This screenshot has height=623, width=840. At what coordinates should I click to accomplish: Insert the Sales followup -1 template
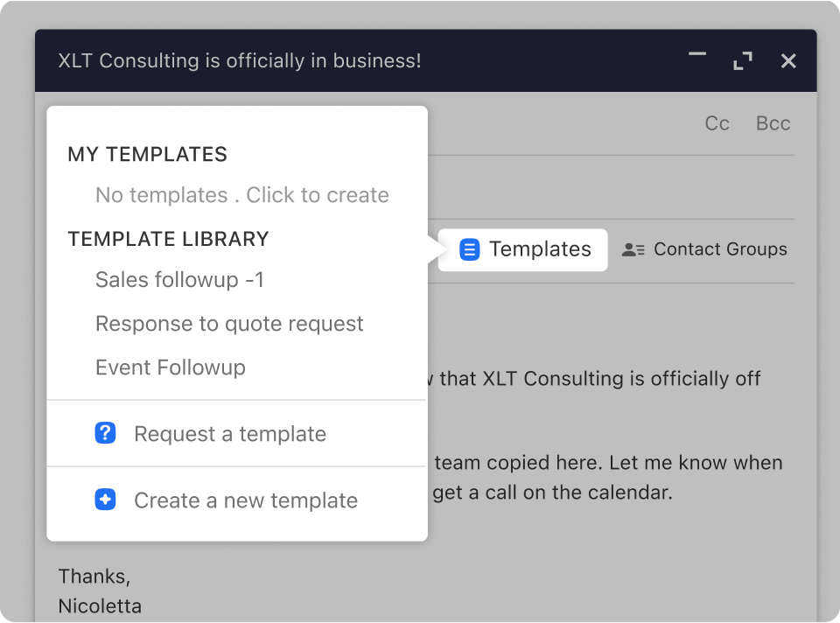[179, 280]
